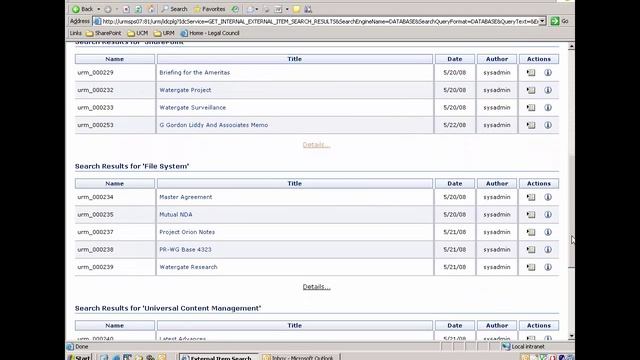
Task: Click the page scrollbar down arrow
Action: point(571,336)
